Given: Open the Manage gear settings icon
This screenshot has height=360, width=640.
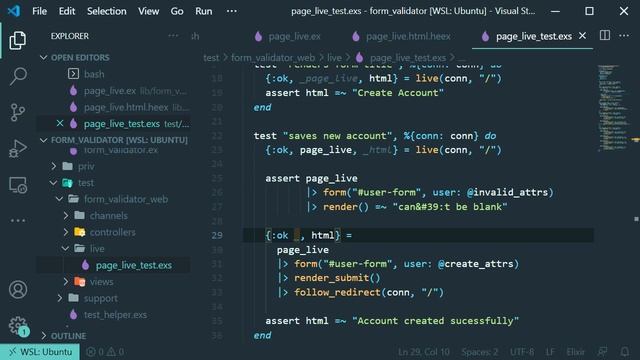Looking at the screenshot, I should point(18,325).
